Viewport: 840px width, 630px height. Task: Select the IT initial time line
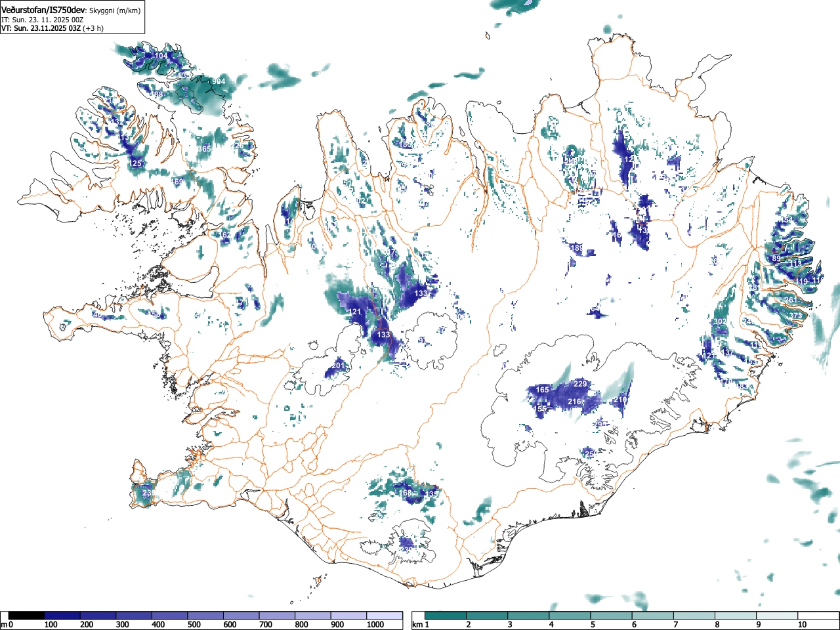(43, 20)
